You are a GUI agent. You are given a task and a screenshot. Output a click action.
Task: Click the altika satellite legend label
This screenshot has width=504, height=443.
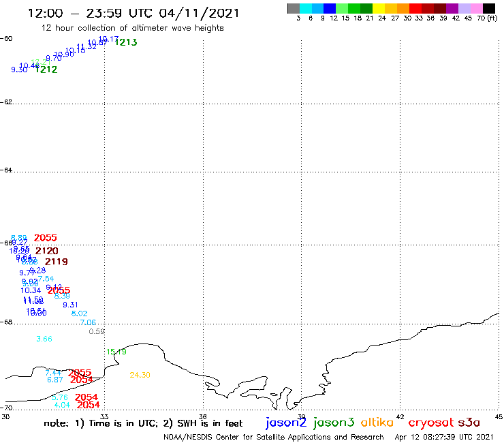click(377, 422)
